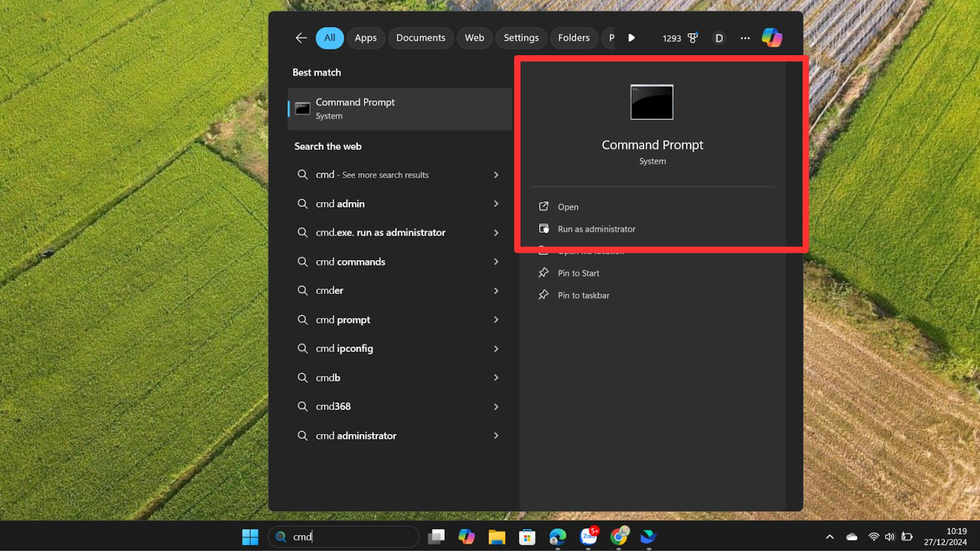
Task: Expand chevron beside 'cmd admin'
Action: (x=496, y=204)
